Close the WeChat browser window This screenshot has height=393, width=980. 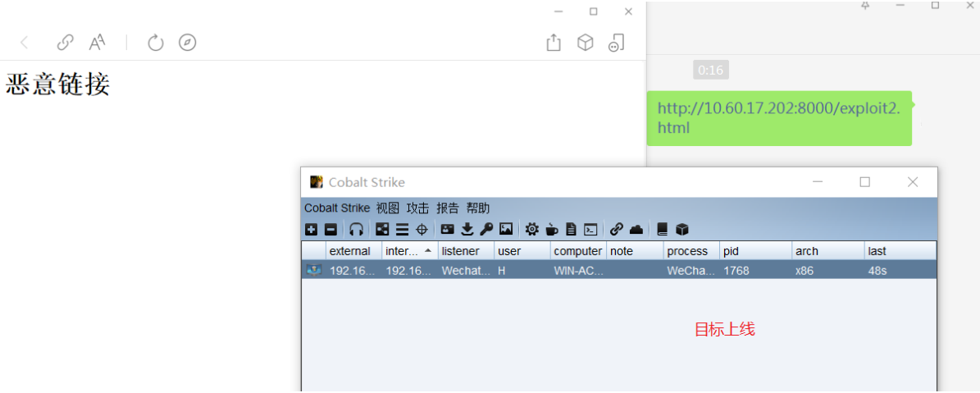point(629,11)
